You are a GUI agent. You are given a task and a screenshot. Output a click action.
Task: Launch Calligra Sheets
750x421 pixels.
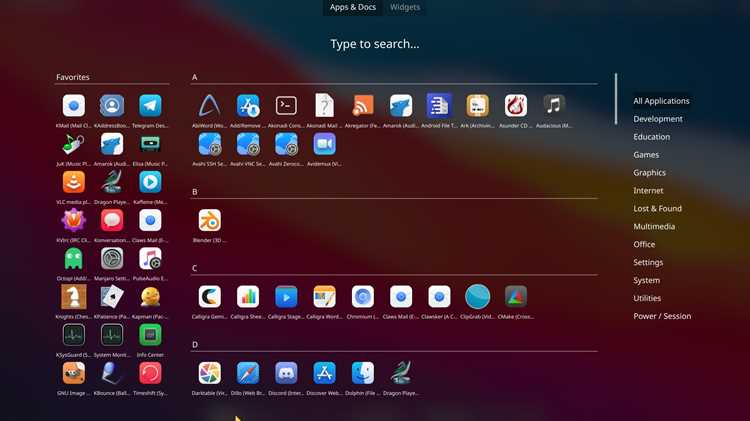pyautogui.click(x=248, y=297)
